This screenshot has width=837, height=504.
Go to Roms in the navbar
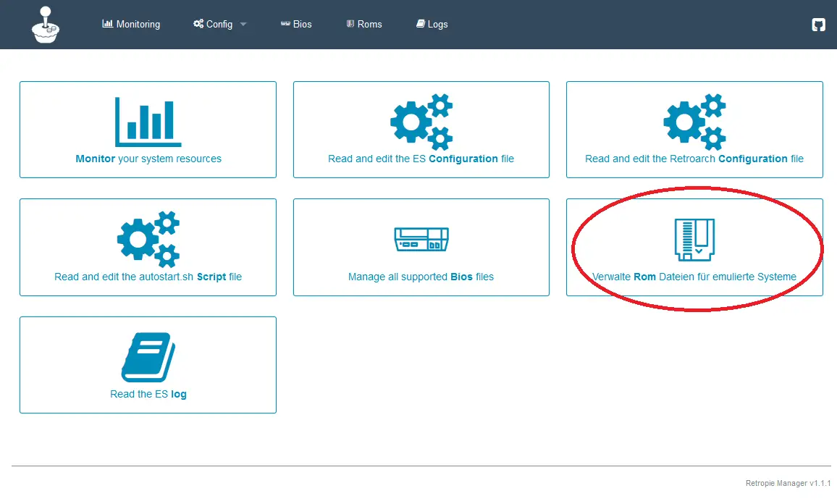tap(364, 24)
